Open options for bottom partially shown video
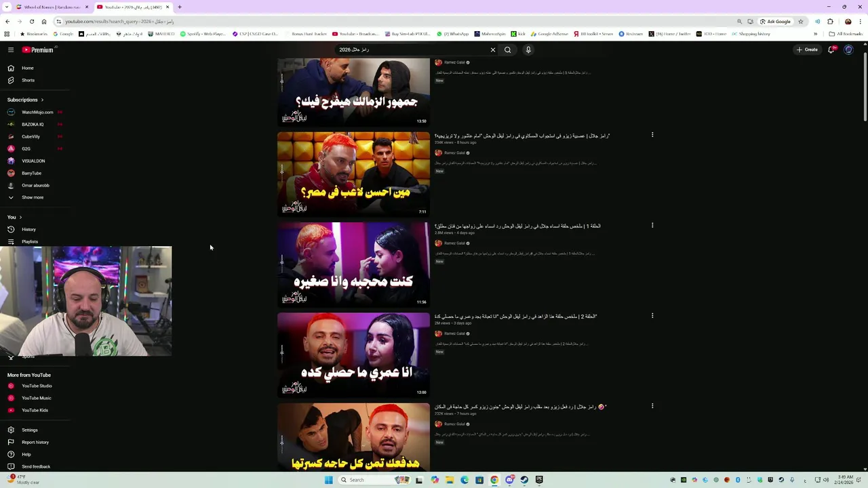Image resolution: width=868 pixels, height=488 pixels. coord(652,406)
